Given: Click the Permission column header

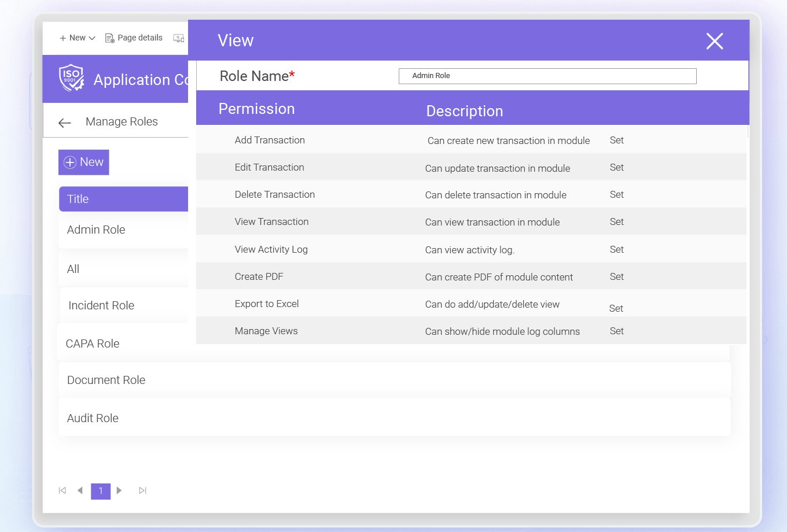Looking at the screenshot, I should pyautogui.click(x=257, y=109).
